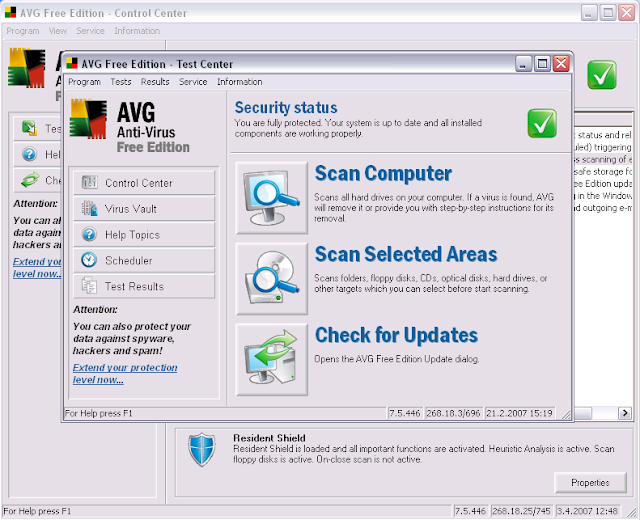Open Program menu in Control Center window
This screenshot has height=520, width=640.
pos(23,31)
